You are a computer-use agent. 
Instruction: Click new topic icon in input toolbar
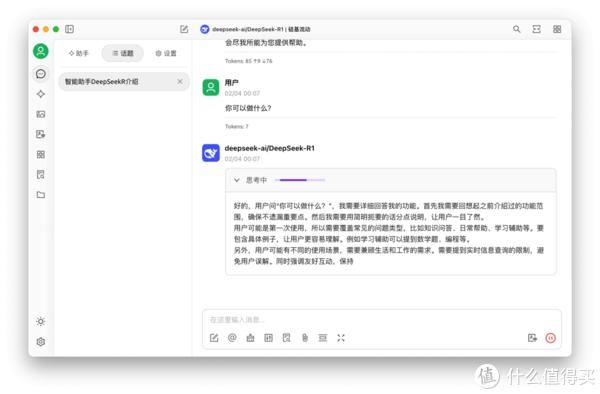[214, 338]
